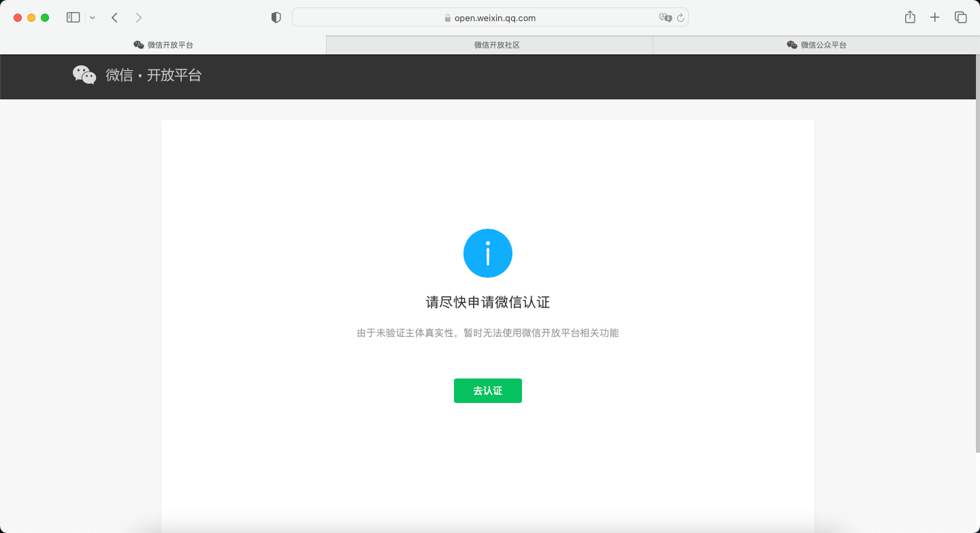Click the text 由于未验证主体真实性 description
This screenshot has width=980, height=533.
point(488,334)
